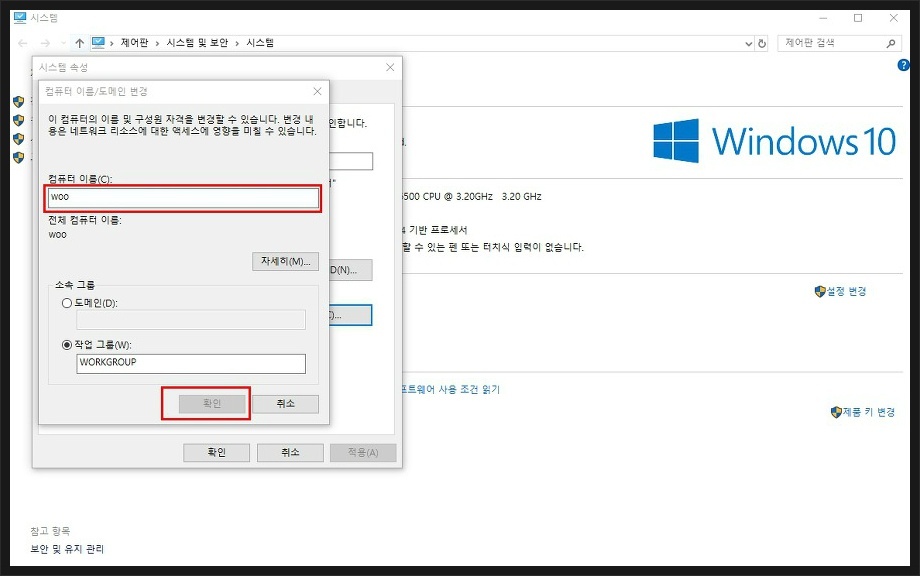Click the first shield icon in left sidebar
The width and height of the screenshot is (920, 576).
point(19,102)
